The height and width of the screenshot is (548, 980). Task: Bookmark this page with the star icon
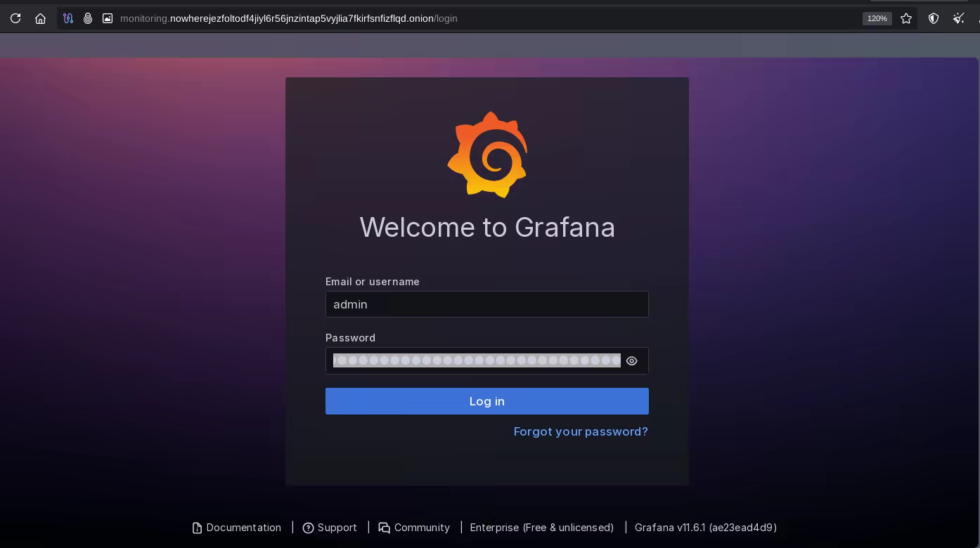pos(906,18)
